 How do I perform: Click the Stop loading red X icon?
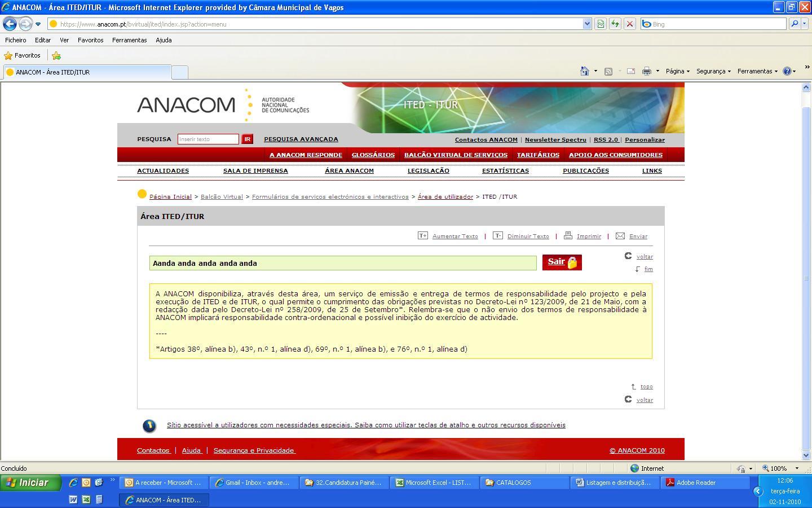click(630, 24)
